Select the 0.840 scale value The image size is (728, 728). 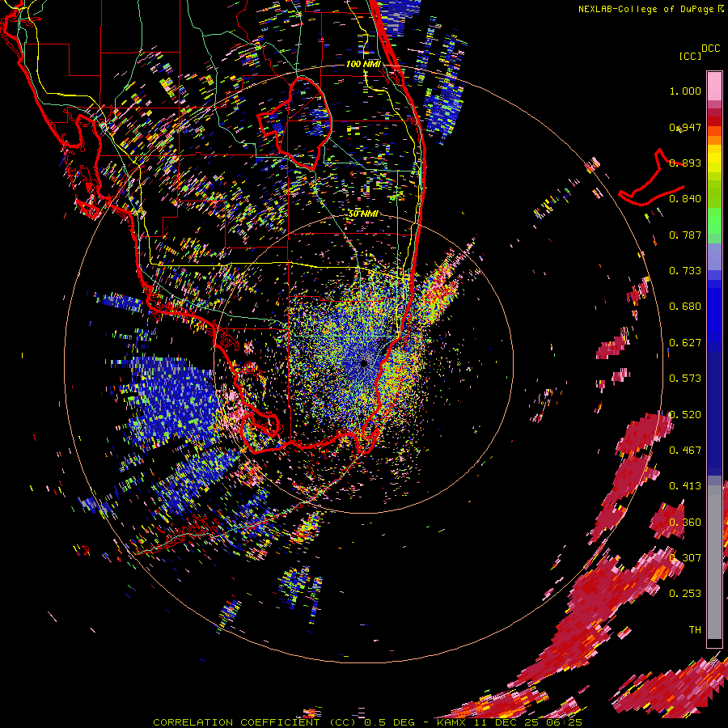(x=685, y=199)
